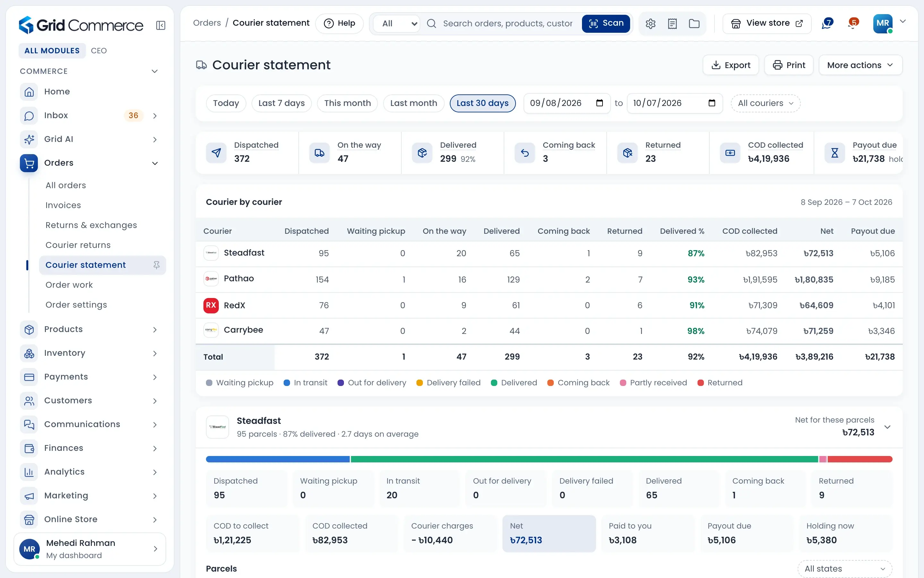
Task: Click the Home sidebar icon
Action: click(x=29, y=92)
